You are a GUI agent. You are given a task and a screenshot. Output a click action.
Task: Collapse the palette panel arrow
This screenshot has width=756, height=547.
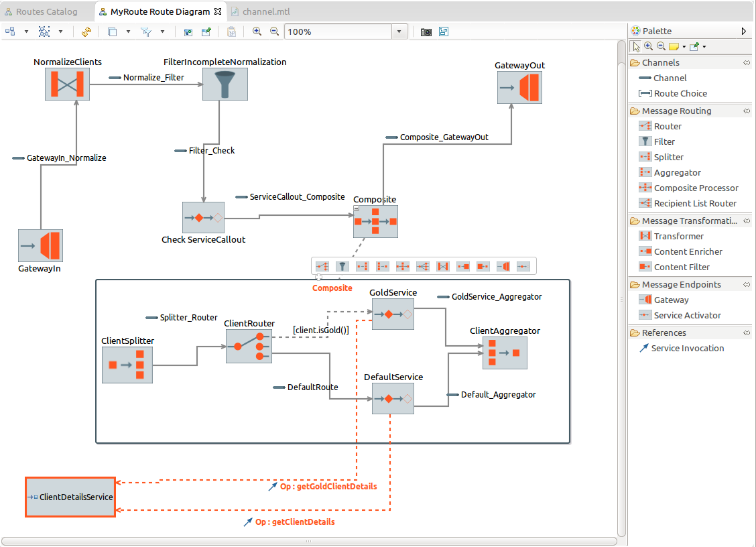[x=743, y=31]
